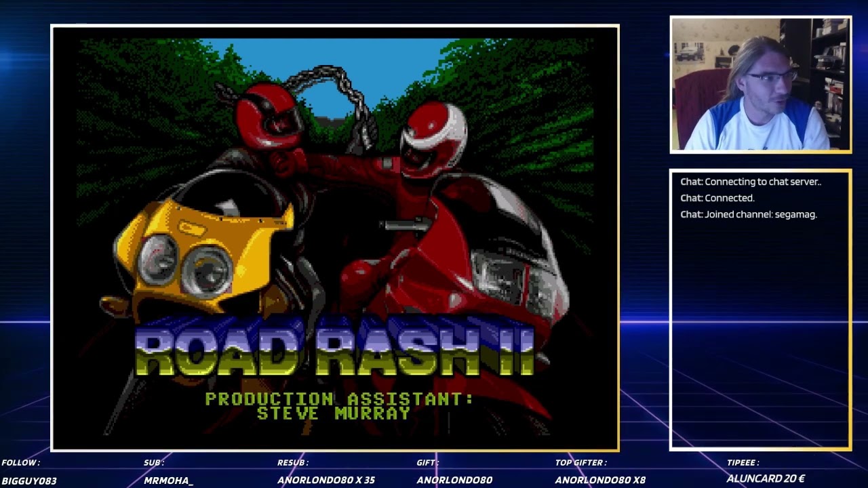The height and width of the screenshot is (488, 868).
Task: Click the 'TOP GIFTER :' label
Action: (x=580, y=462)
